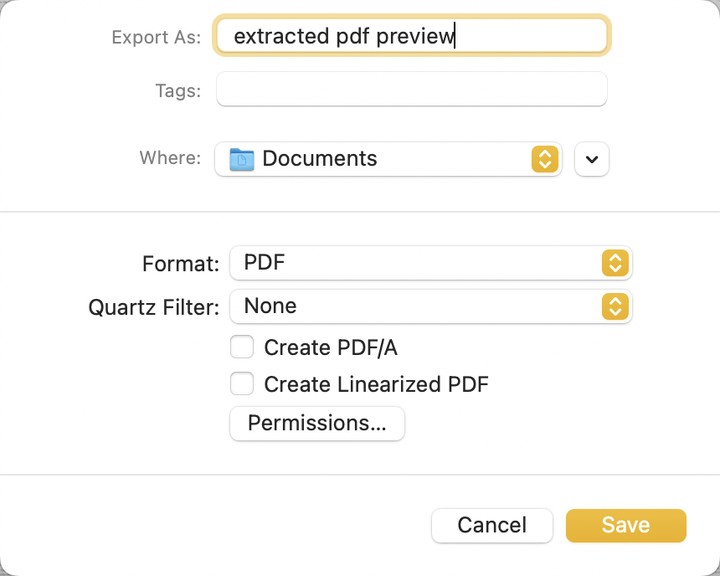Click the Documents folder icon
Screen dimensions: 720x576
pyautogui.click(x=242, y=159)
